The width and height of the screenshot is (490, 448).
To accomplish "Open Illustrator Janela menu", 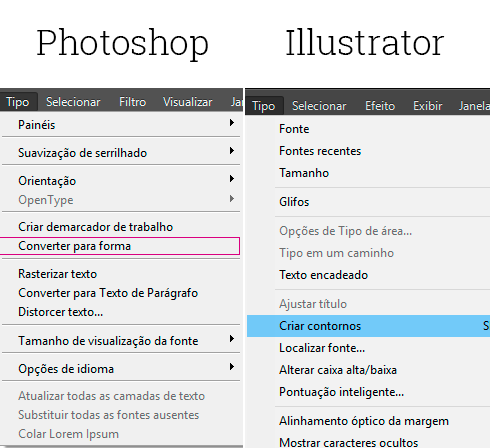I will pyautogui.click(x=474, y=106).
